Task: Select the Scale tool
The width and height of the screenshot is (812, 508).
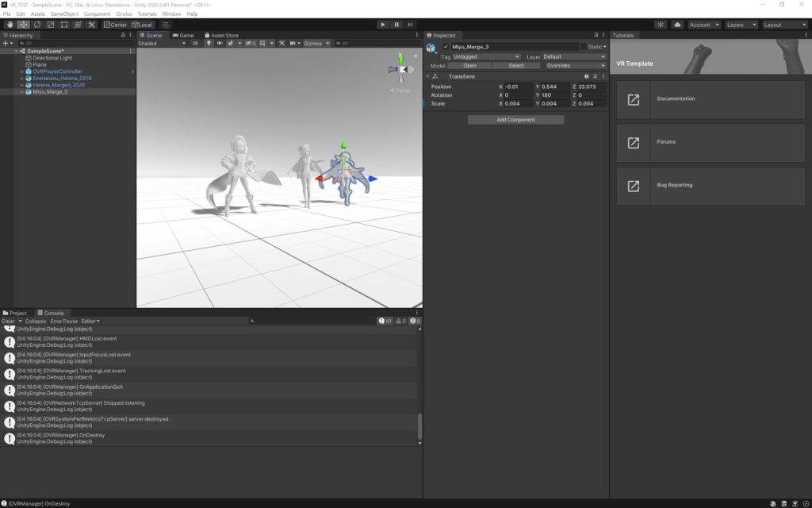Action: pos(50,25)
